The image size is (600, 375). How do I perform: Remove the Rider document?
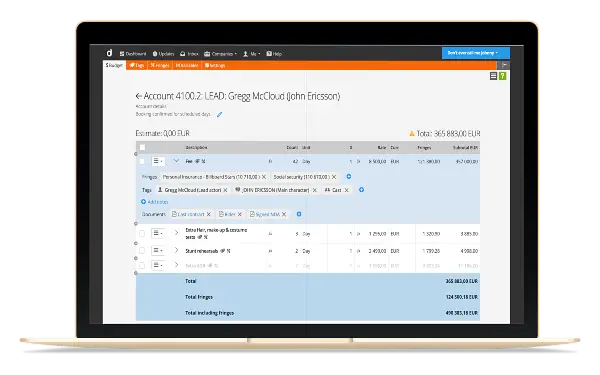click(x=240, y=214)
